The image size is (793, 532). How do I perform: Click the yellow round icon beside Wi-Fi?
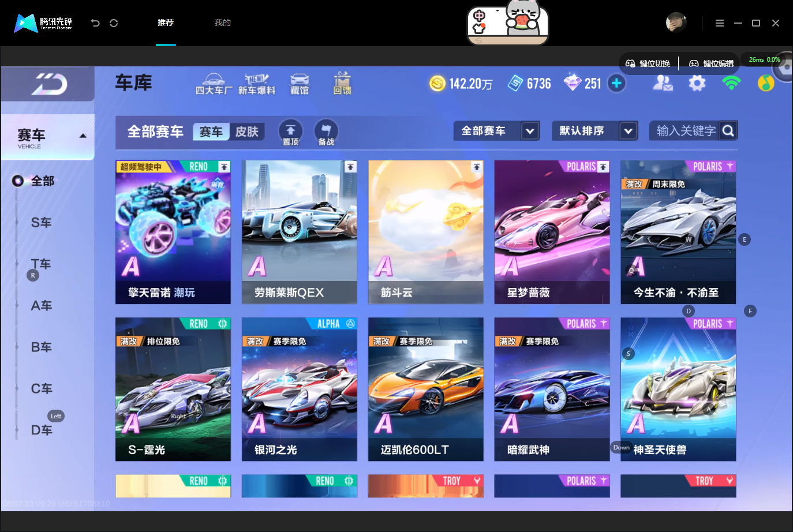(766, 84)
